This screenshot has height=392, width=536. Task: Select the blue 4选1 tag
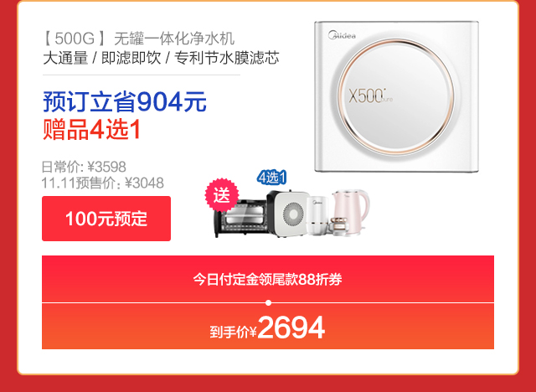click(x=271, y=178)
